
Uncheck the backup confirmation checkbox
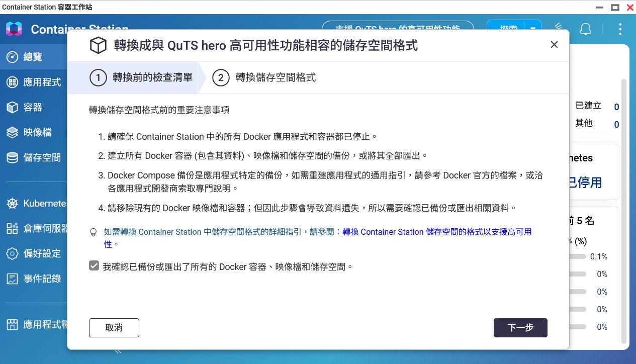(x=94, y=266)
